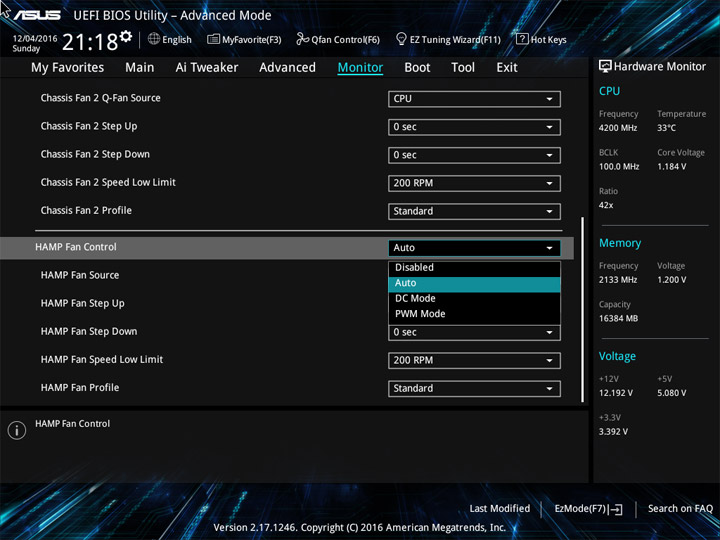Click CPU frequency value 4200 MHz

618,128
